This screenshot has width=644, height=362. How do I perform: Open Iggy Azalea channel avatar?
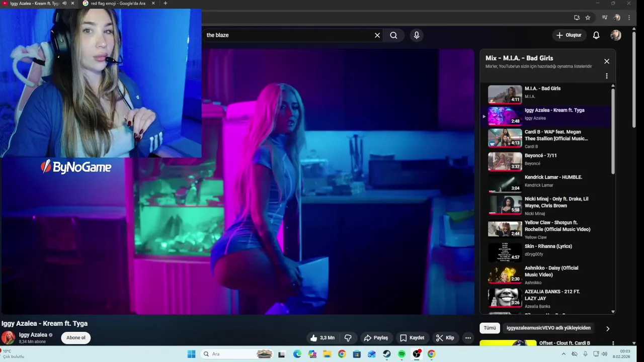click(8, 338)
